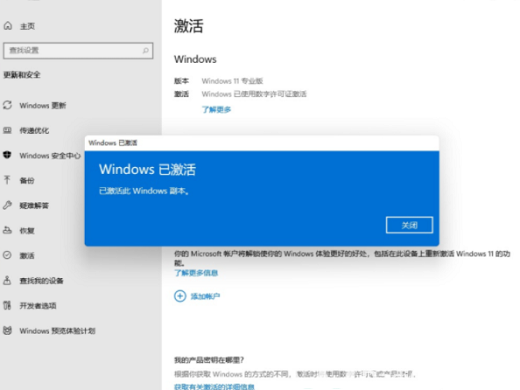Click the search magnifier icon in the settings box

tap(146, 51)
